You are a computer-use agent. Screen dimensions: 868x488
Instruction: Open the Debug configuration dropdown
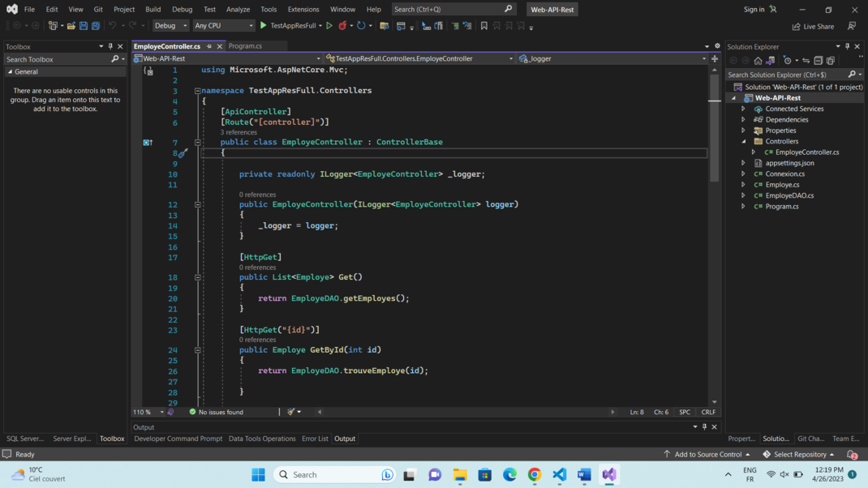170,26
